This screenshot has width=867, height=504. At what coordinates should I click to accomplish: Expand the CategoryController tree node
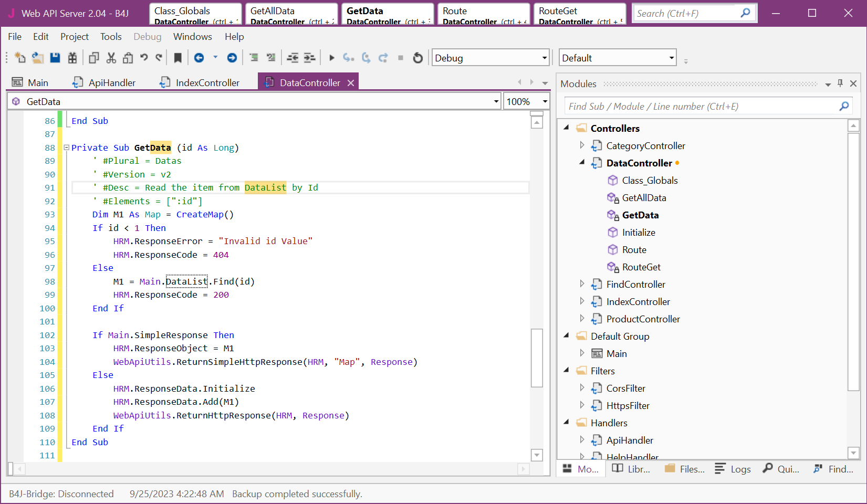point(582,145)
